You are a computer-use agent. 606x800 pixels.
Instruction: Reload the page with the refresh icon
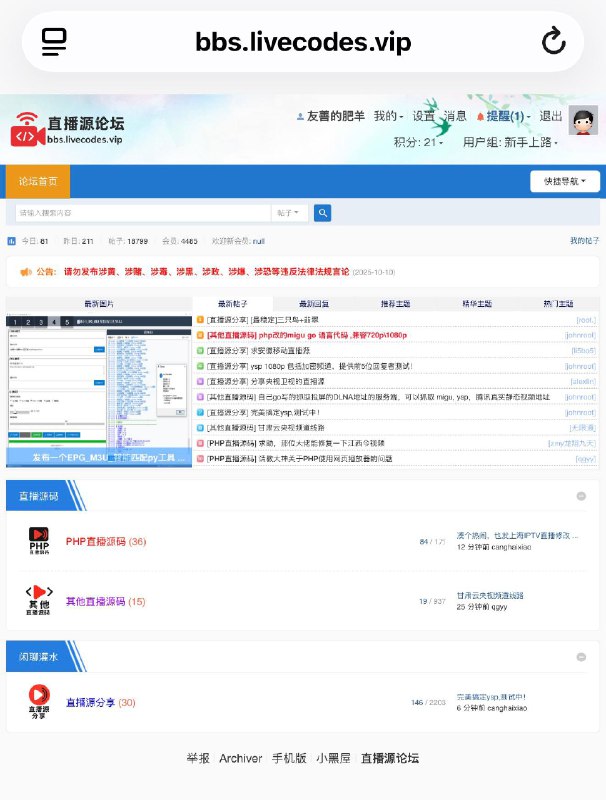(553, 41)
